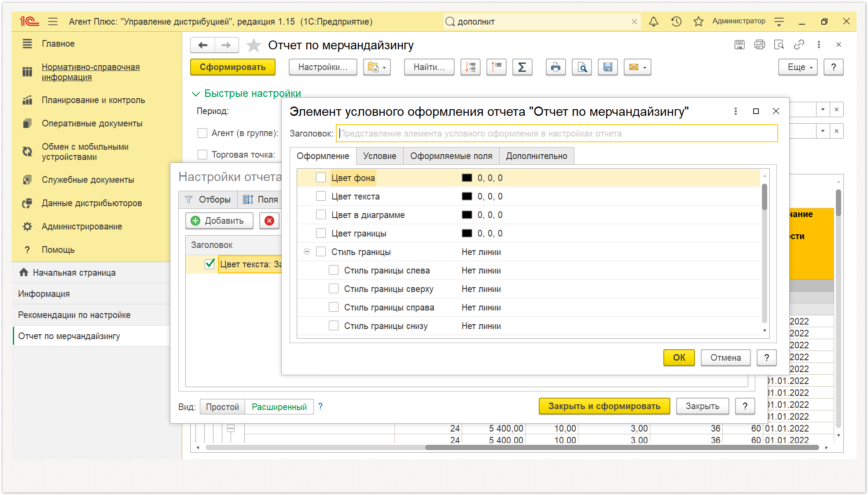Enable the Цвет границы checkbox
The height and width of the screenshot is (495, 868).
[x=321, y=233]
